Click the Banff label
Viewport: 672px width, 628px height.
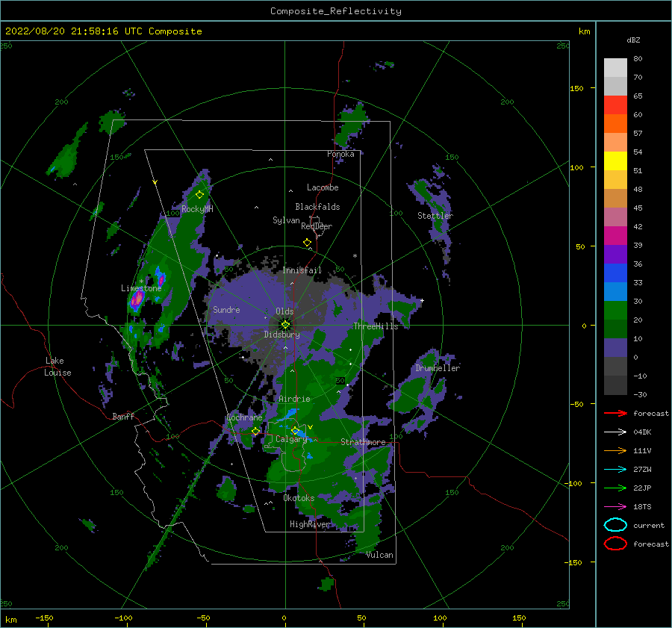click(x=123, y=416)
